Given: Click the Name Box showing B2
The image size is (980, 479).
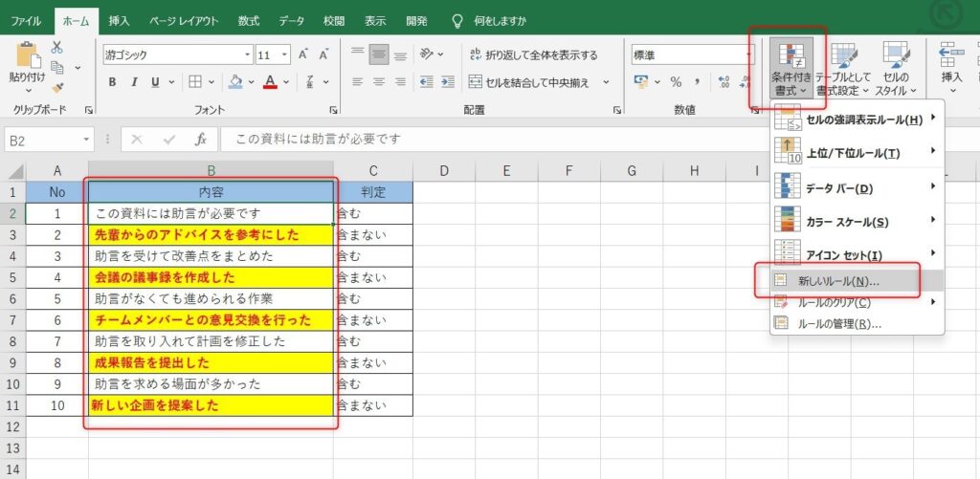Looking at the screenshot, I should click(42, 140).
